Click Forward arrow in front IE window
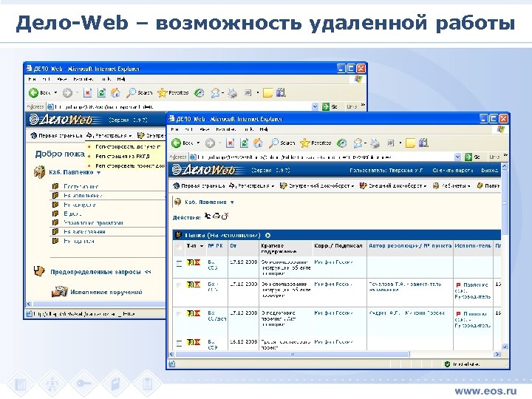 point(210,143)
